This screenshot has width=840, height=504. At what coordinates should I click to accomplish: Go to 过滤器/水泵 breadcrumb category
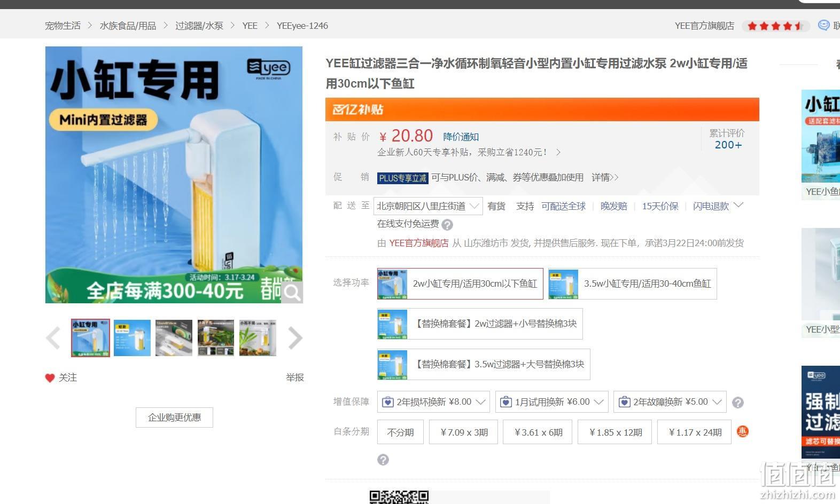click(x=199, y=26)
